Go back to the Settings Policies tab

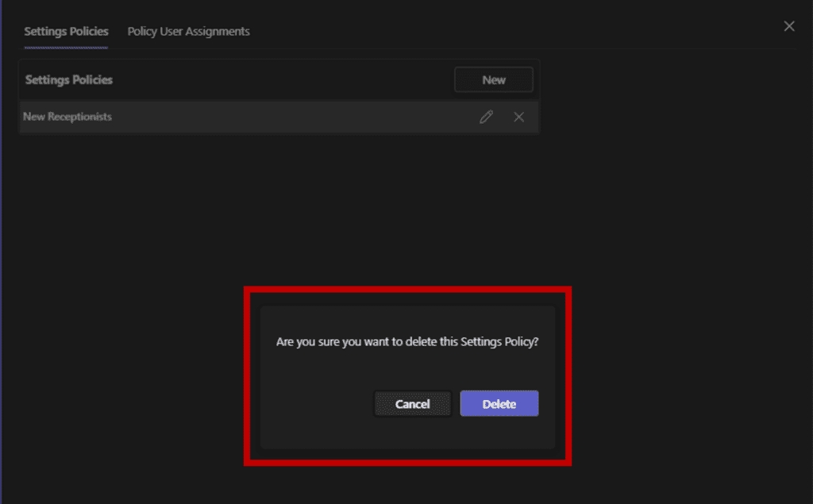tap(66, 32)
